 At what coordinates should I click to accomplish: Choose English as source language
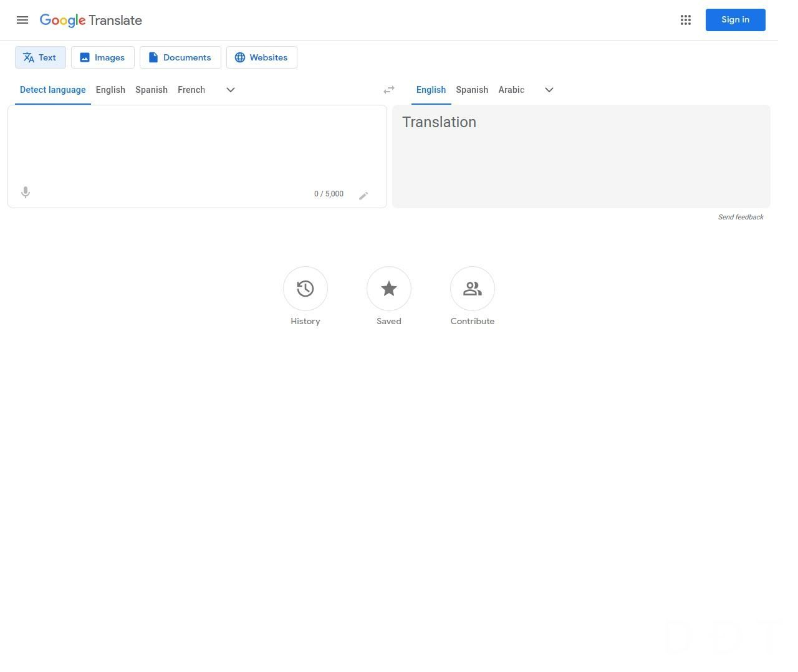click(110, 90)
